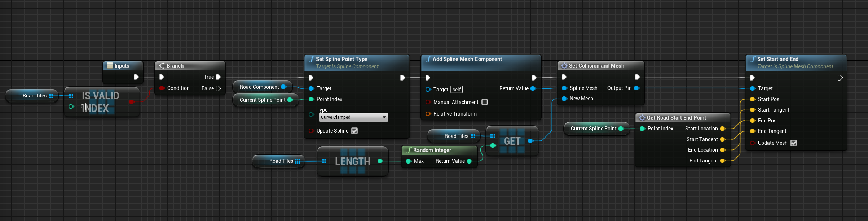
Task: Click the Set Spline Point Type execution output
Action: [402, 78]
